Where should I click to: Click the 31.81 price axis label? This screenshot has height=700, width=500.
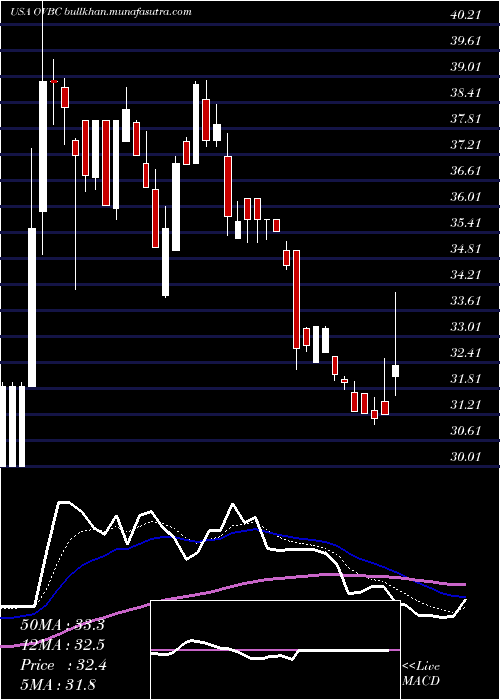point(467,379)
